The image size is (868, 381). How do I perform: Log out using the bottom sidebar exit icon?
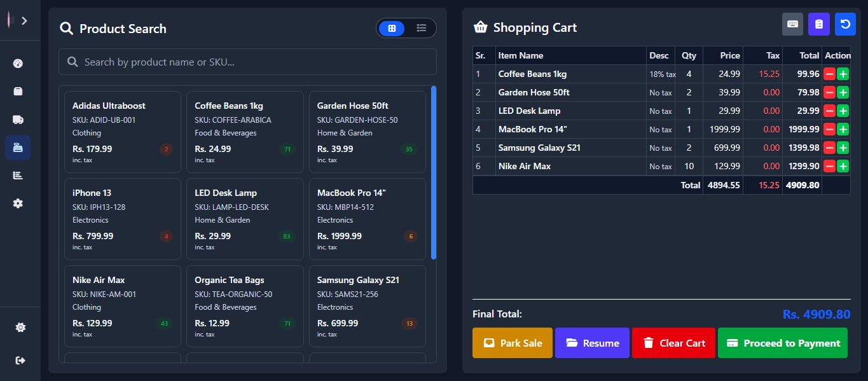coord(20,360)
